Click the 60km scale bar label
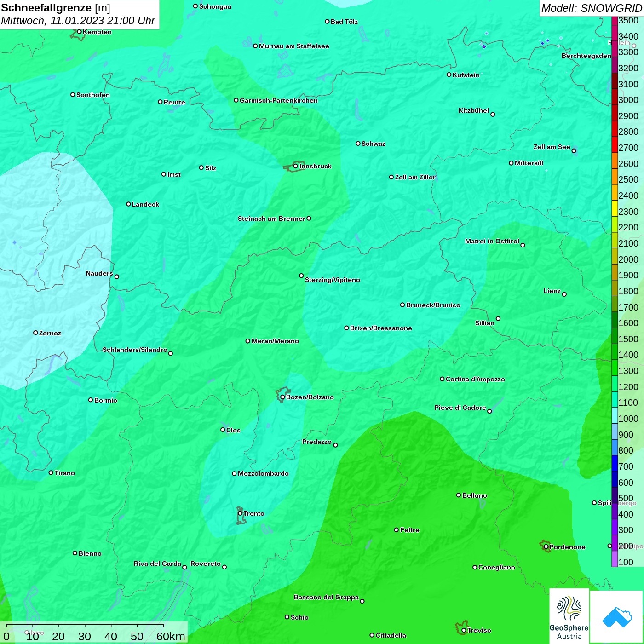 (171, 636)
